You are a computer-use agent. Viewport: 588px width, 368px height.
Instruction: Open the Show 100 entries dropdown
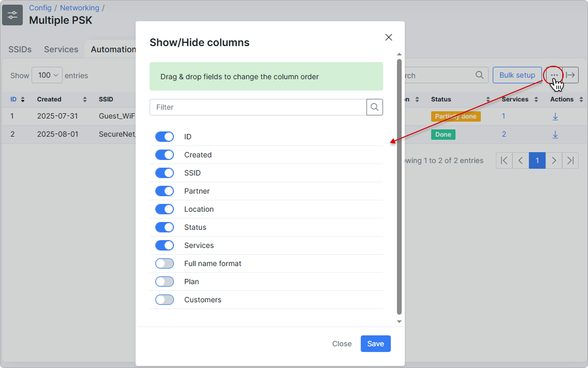(x=47, y=76)
